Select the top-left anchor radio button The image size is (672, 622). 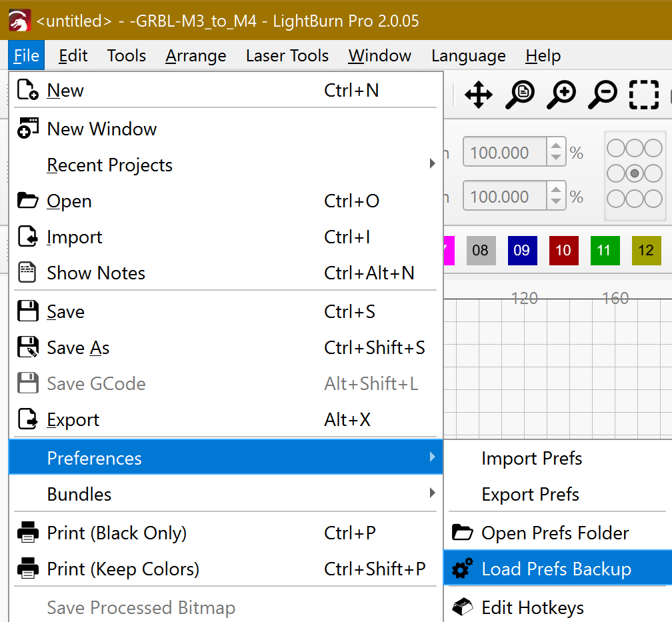pos(615,147)
